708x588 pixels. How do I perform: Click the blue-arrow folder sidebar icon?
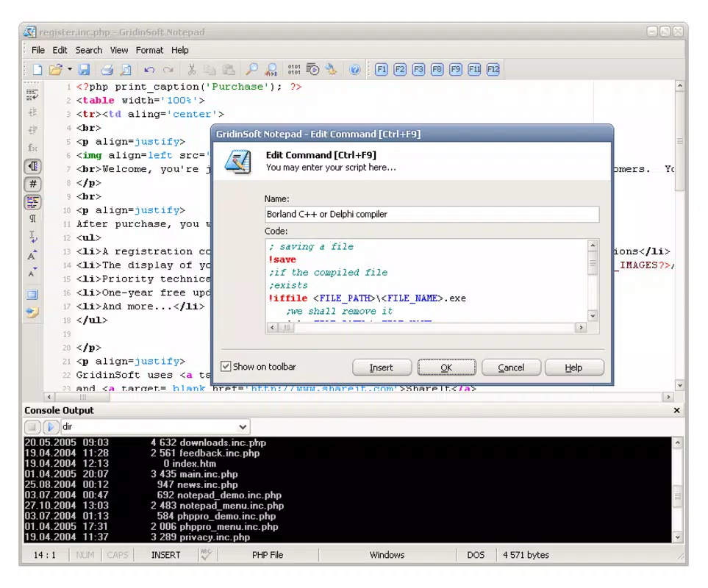[x=32, y=312]
